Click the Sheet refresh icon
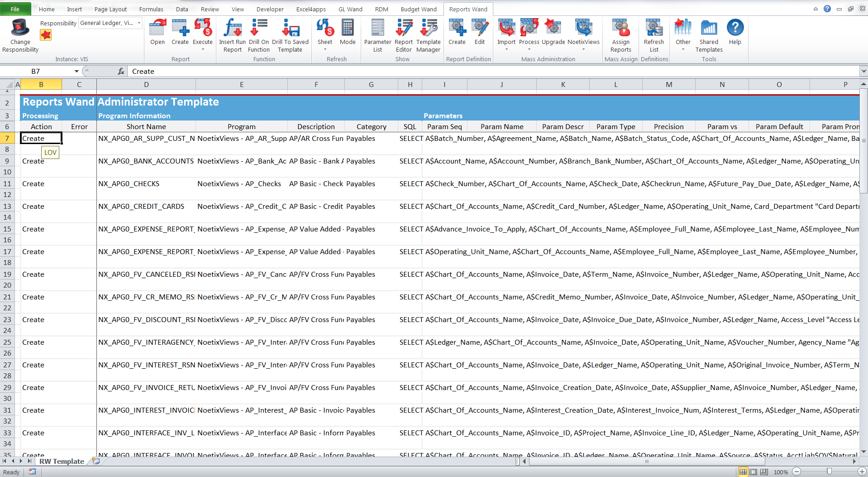 (x=325, y=28)
